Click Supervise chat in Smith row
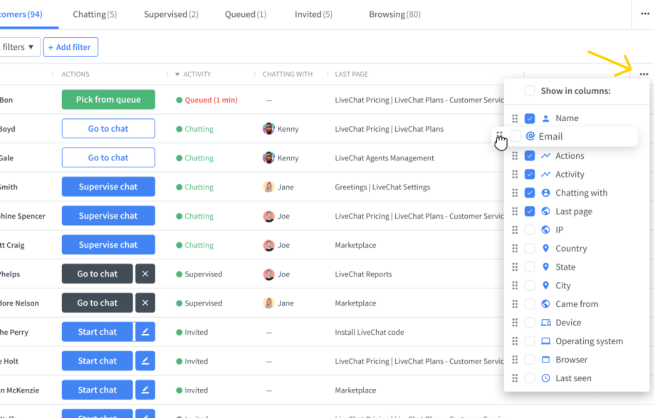Viewport: 654px width, 418px height. click(x=108, y=186)
